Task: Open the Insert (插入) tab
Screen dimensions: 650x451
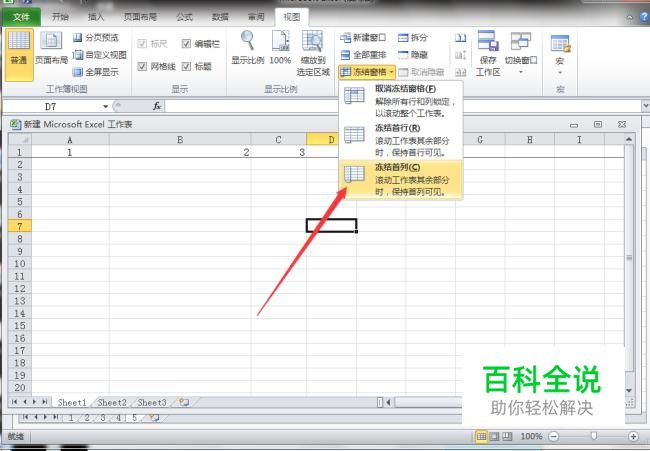Action: click(x=96, y=17)
